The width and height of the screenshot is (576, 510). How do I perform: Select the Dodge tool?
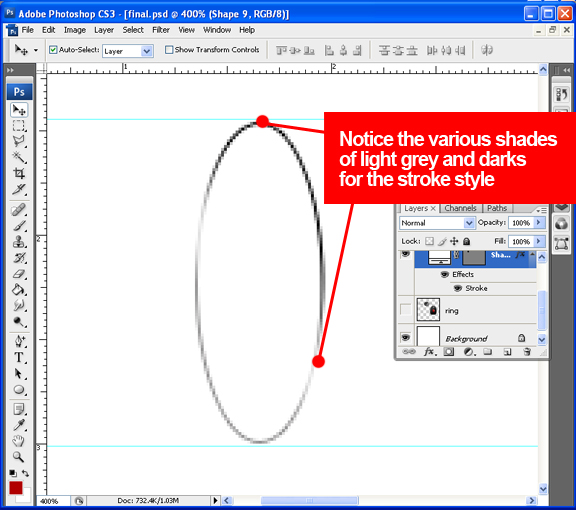click(x=19, y=322)
